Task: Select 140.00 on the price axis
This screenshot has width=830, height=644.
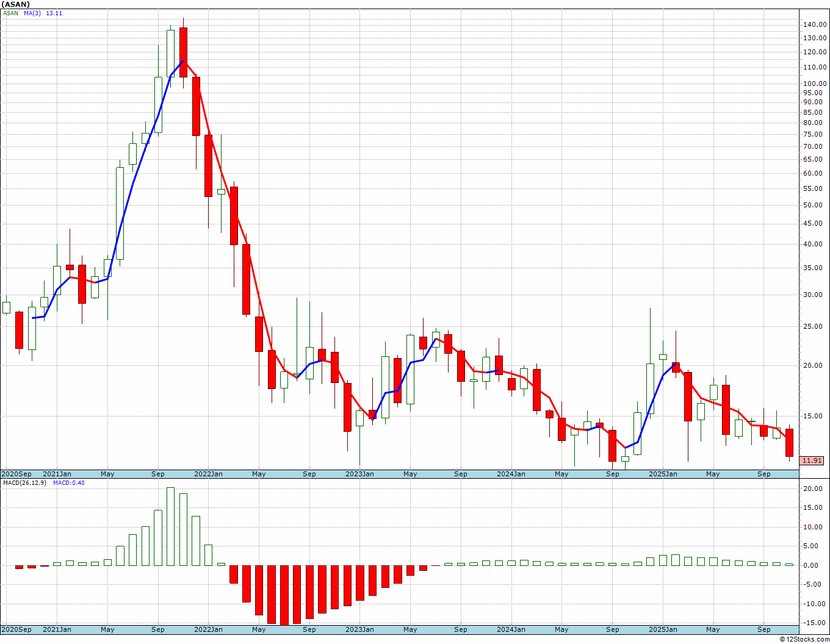Action: pyautogui.click(x=815, y=24)
